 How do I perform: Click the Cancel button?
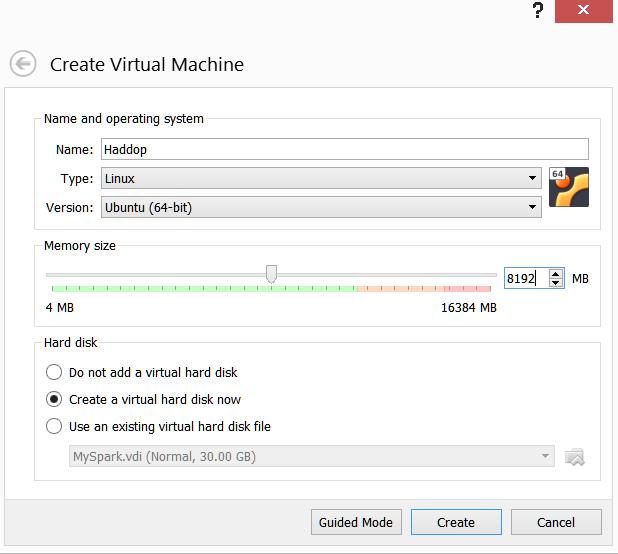[x=556, y=522]
